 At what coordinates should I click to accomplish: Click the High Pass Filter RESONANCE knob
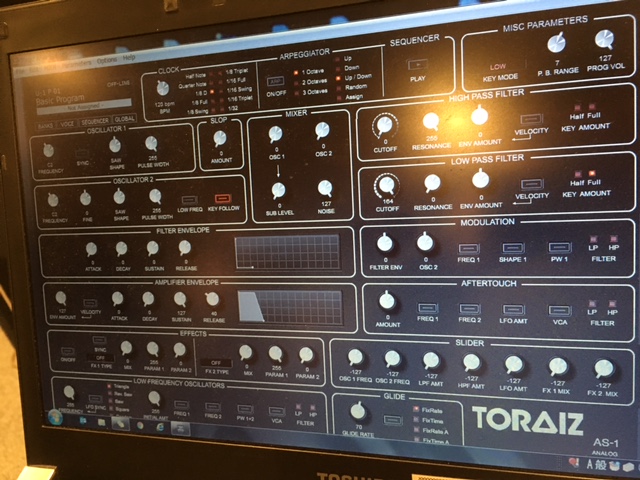[x=431, y=121]
